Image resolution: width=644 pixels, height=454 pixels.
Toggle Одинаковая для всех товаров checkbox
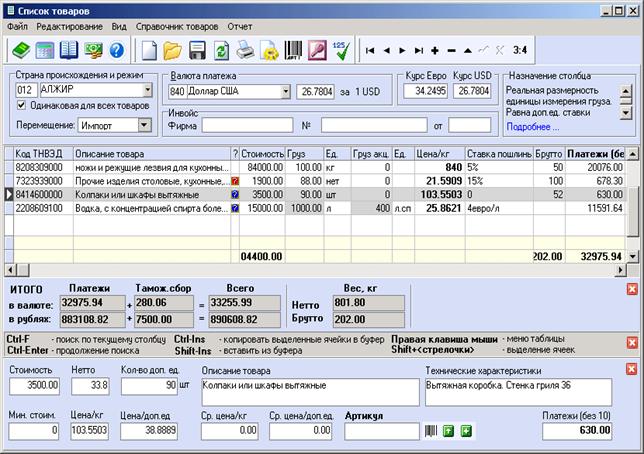tap(21, 106)
